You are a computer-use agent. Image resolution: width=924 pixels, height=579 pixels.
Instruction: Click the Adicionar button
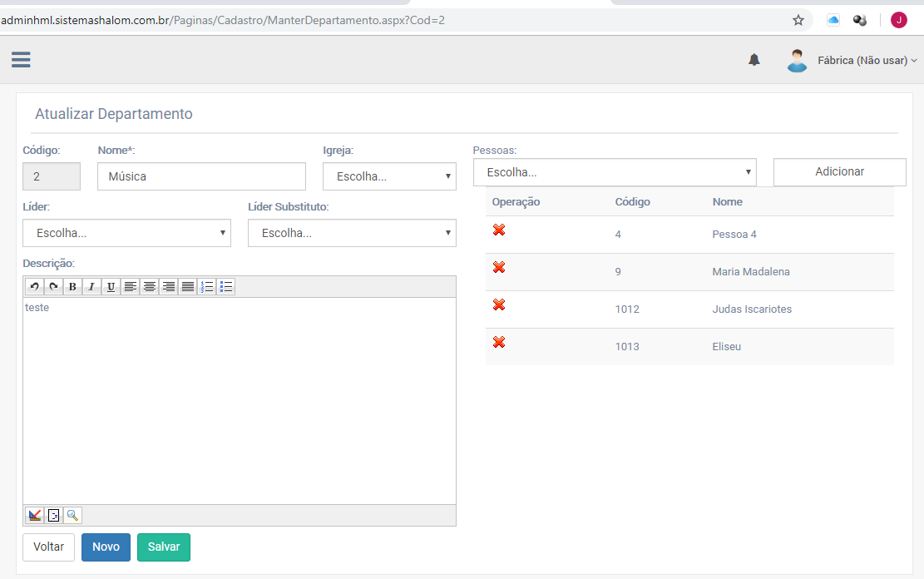(839, 172)
